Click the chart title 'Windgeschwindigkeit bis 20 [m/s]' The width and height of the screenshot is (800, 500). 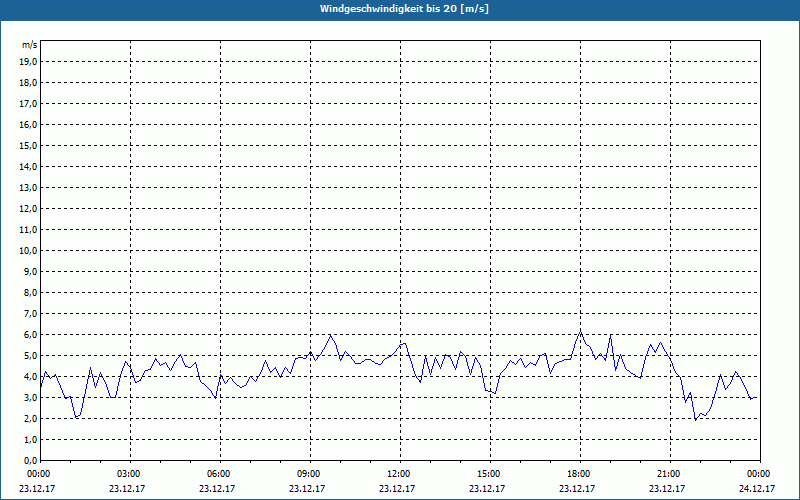(x=404, y=9)
